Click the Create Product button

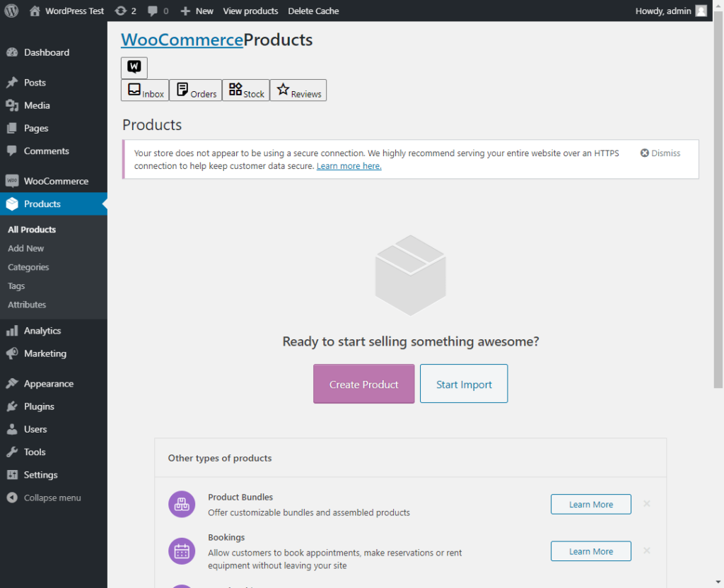tap(364, 384)
